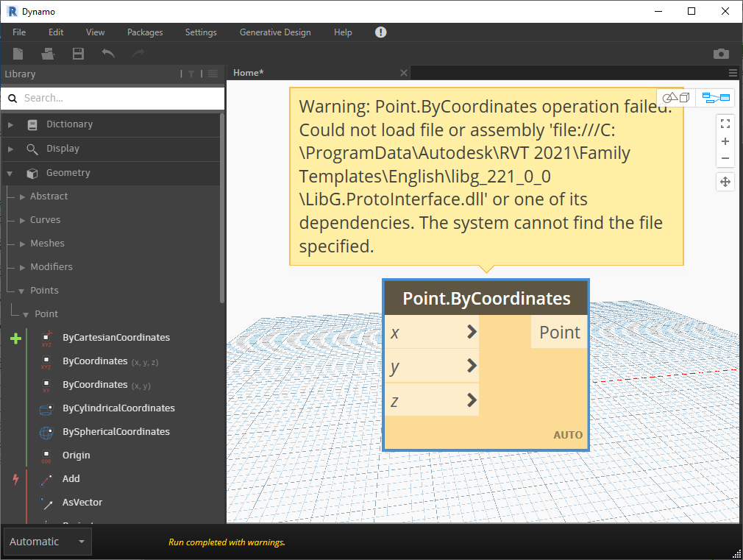The image size is (743, 560).
Task: Toggle geometry preview mode
Action: coord(674,97)
